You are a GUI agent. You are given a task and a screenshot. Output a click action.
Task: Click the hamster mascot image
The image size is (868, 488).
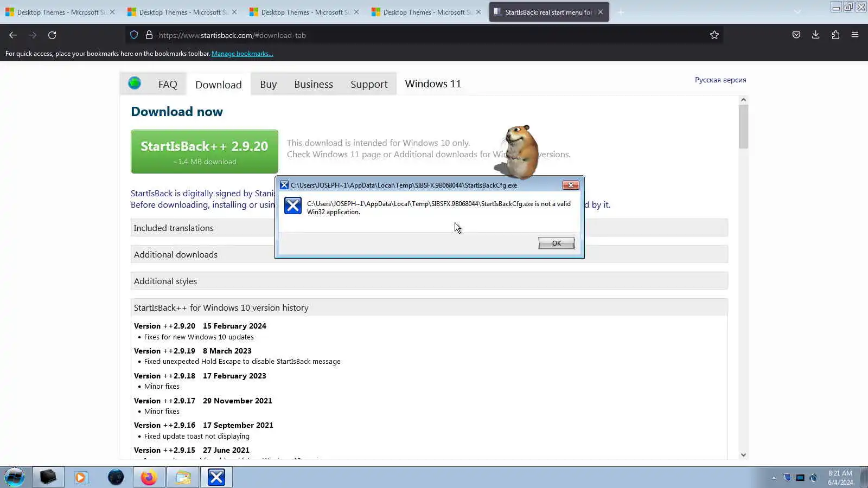point(519,152)
